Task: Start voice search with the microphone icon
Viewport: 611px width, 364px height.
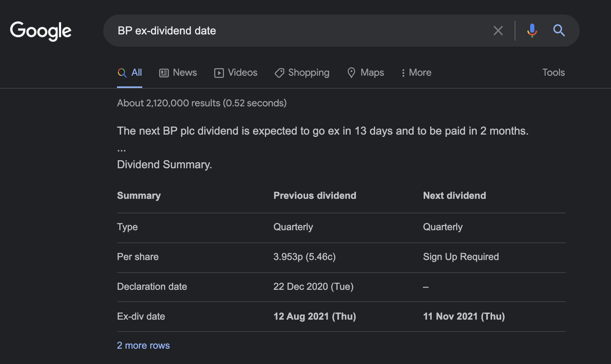Action: pyautogui.click(x=532, y=31)
